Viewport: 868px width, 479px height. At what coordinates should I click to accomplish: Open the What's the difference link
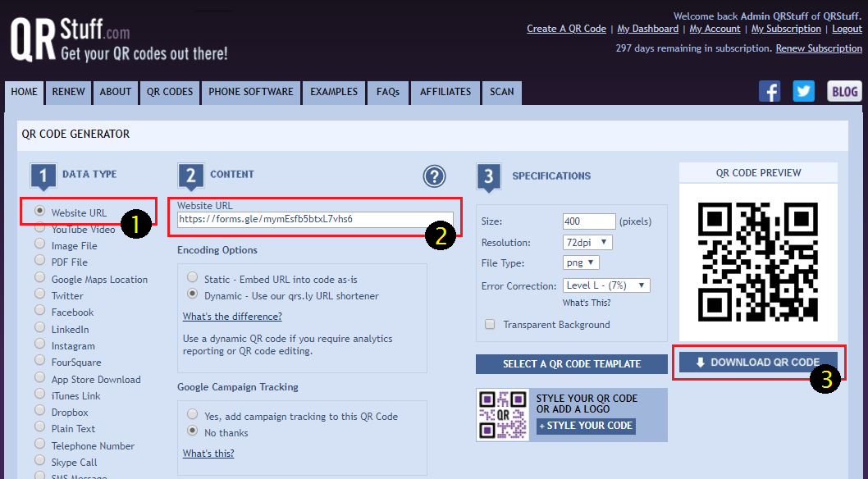tap(232, 317)
